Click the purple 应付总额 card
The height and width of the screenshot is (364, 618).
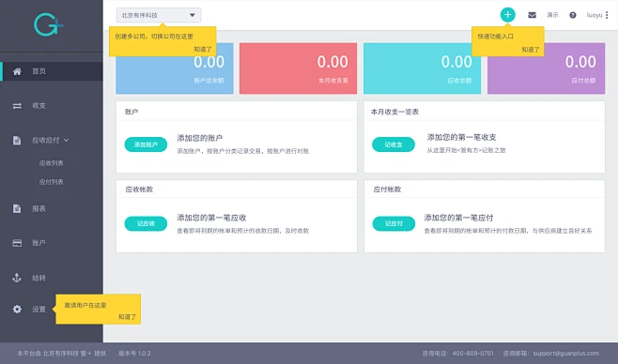tap(546, 68)
